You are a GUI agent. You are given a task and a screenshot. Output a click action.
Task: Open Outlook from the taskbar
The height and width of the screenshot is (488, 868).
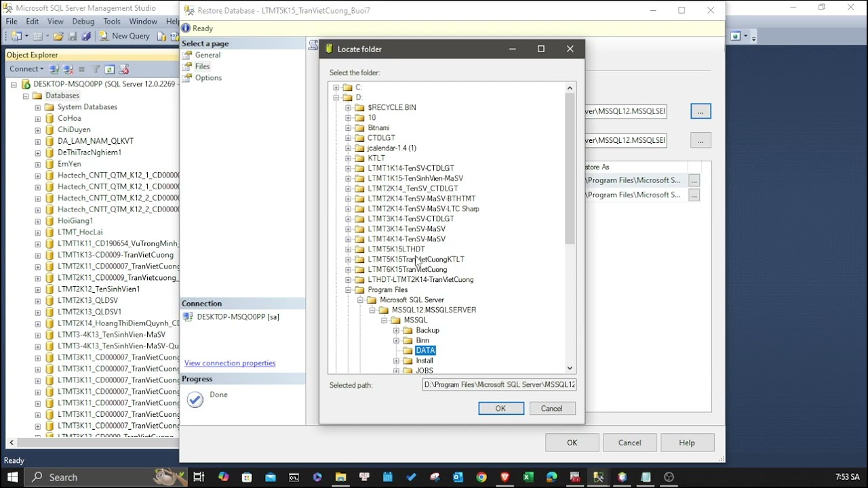point(458,477)
